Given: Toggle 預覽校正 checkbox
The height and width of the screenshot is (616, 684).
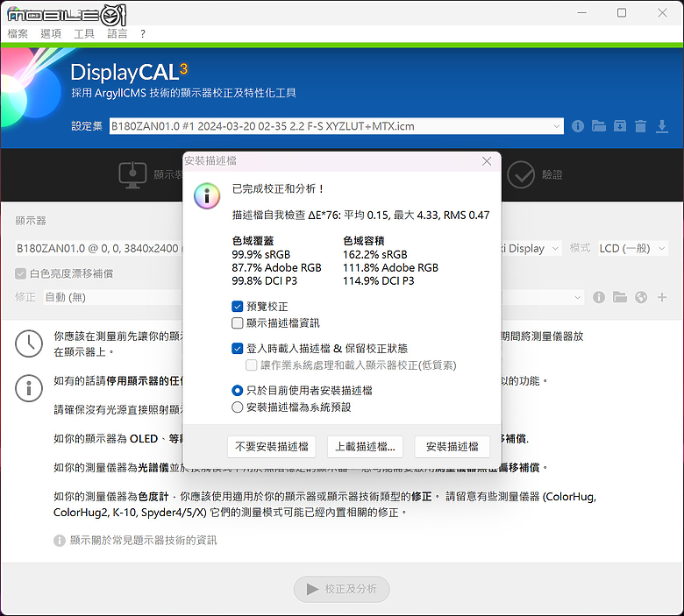Looking at the screenshot, I should tap(238, 307).
